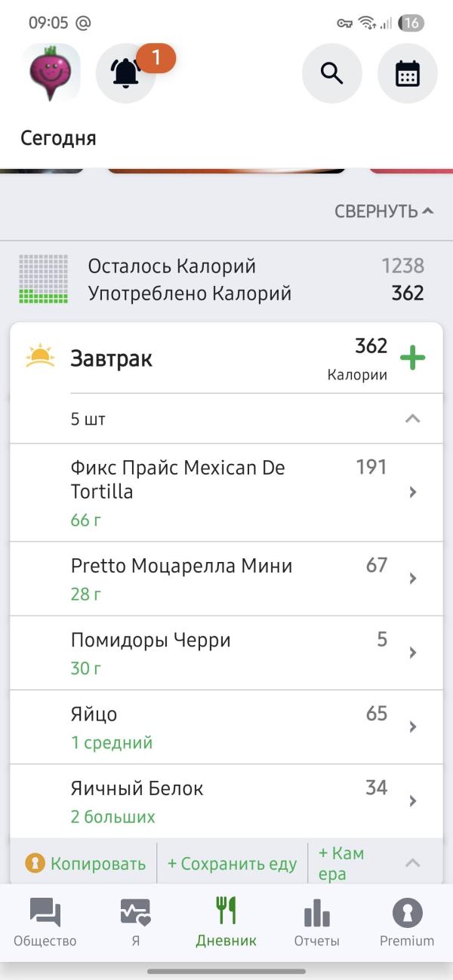Collapse breakfast footer chevron beside Камера
This screenshot has width=453, height=980.
(412, 863)
